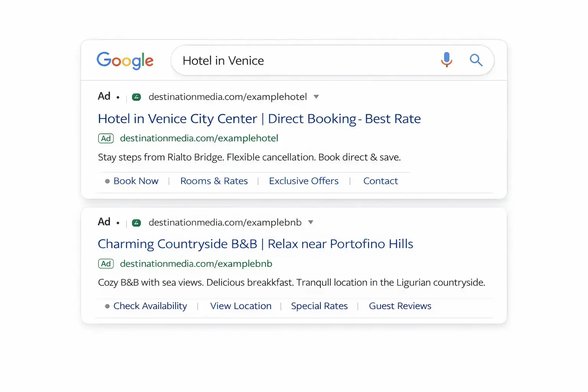This screenshot has width=588, height=392.
Task: Click the green verified badge beside examplehotel URL
Action: coord(136,97)
